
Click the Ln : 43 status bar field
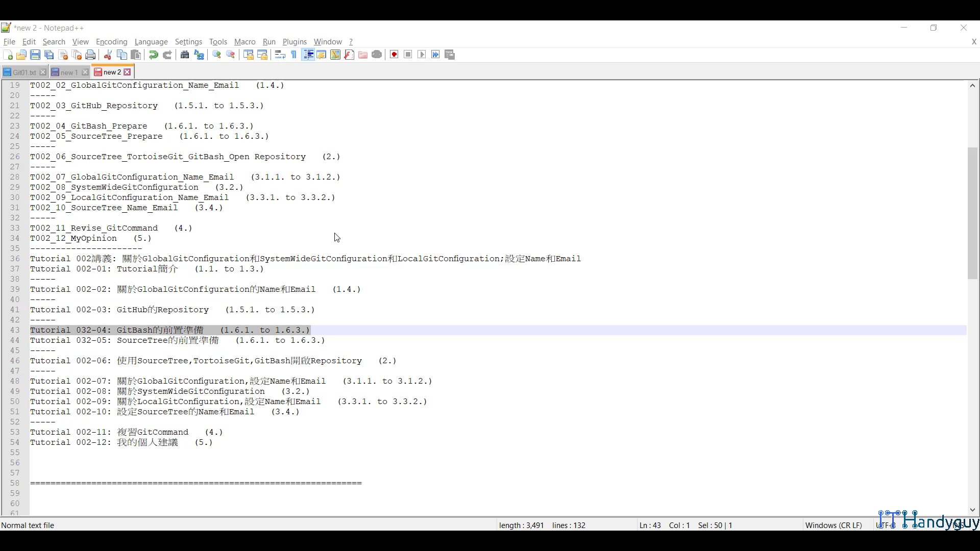point(649,525)
